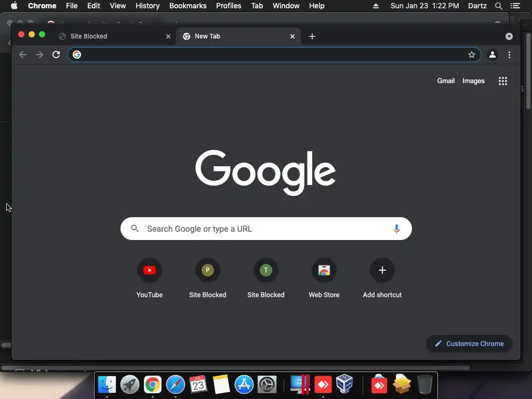
Task: Click the background window's horizontal scrollbar
Action: point(235,368)
